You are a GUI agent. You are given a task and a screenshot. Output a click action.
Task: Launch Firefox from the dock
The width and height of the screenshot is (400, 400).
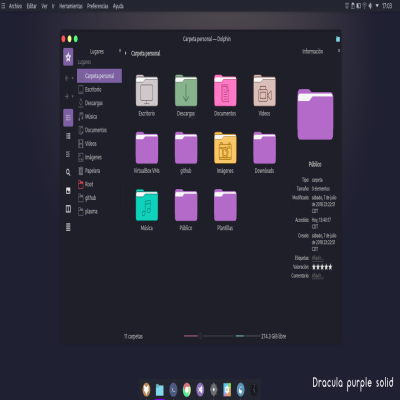point(146,389)
